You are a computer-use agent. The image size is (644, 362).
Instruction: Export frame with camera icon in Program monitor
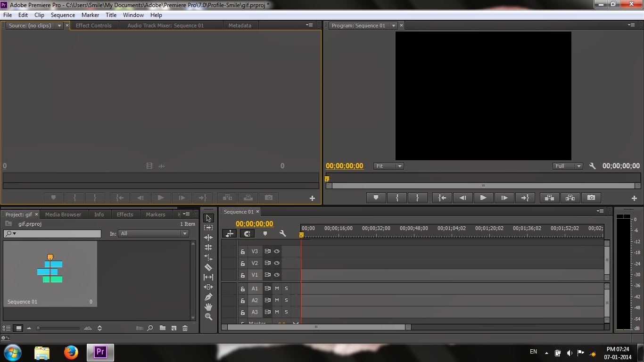pyautogui.click(x=591, y=198)
